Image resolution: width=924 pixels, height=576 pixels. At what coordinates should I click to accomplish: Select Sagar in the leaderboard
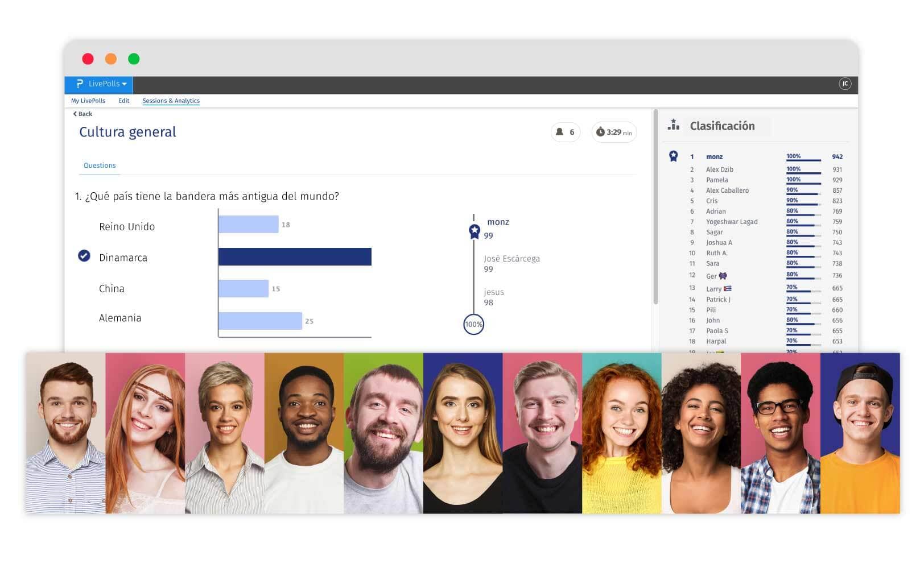715,232
